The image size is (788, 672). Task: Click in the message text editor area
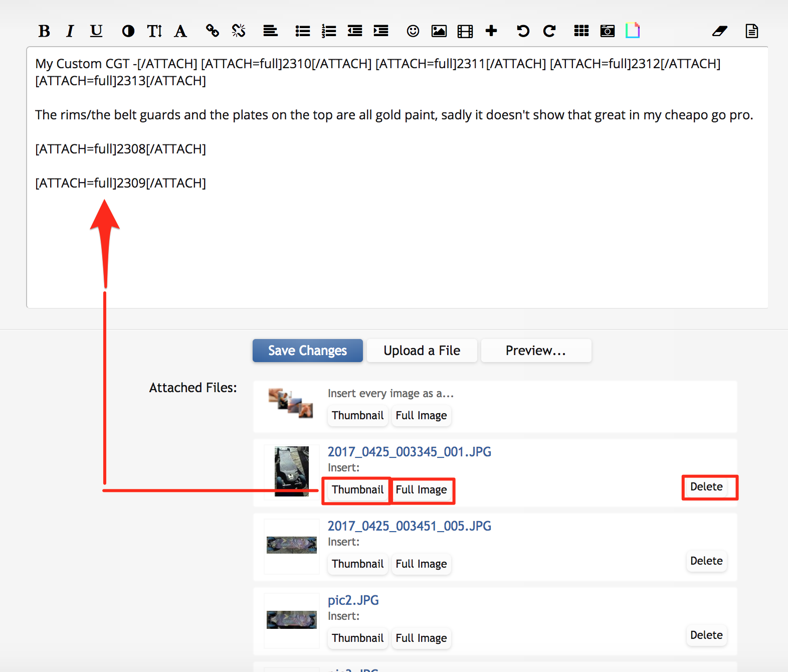coord(397,241)
